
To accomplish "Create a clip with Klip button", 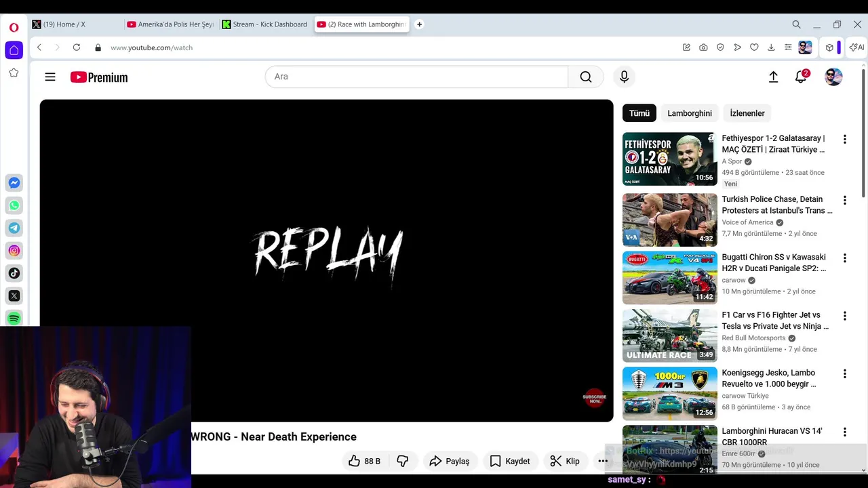I will click(565, 461).
